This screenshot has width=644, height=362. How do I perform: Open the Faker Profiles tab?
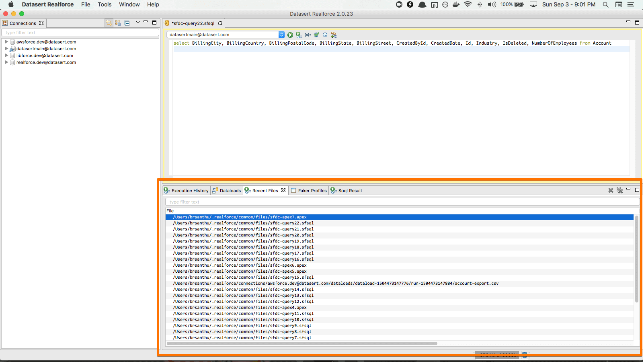click(x=309, y=191)
